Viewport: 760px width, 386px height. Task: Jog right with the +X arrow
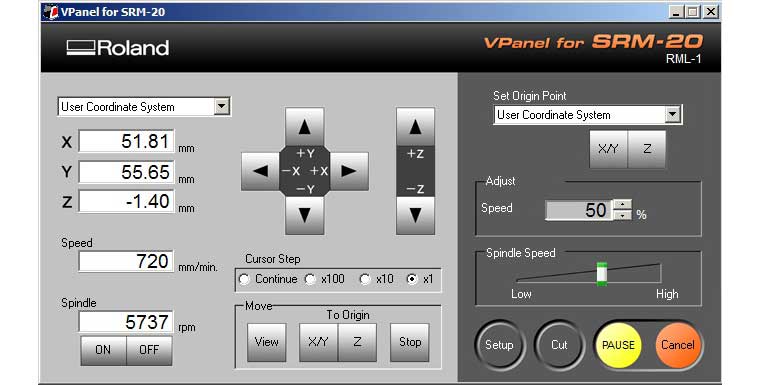click(x=349, y=171)
